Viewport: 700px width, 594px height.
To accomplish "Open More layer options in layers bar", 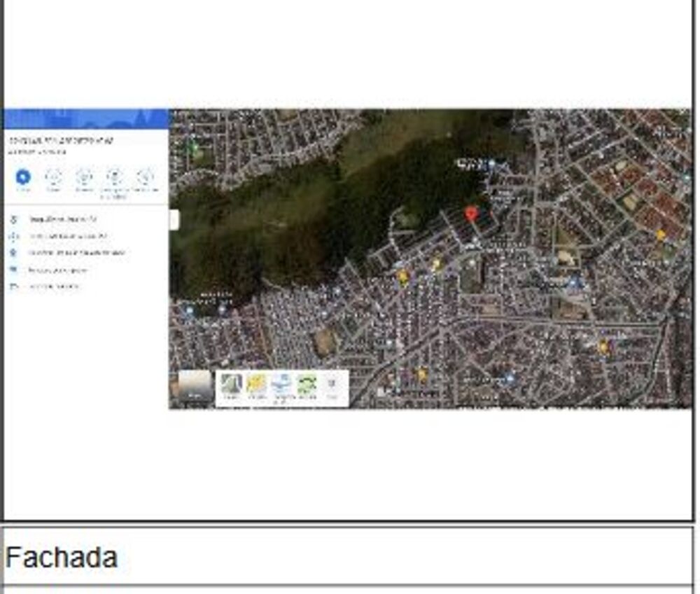I will coord(332,385).
